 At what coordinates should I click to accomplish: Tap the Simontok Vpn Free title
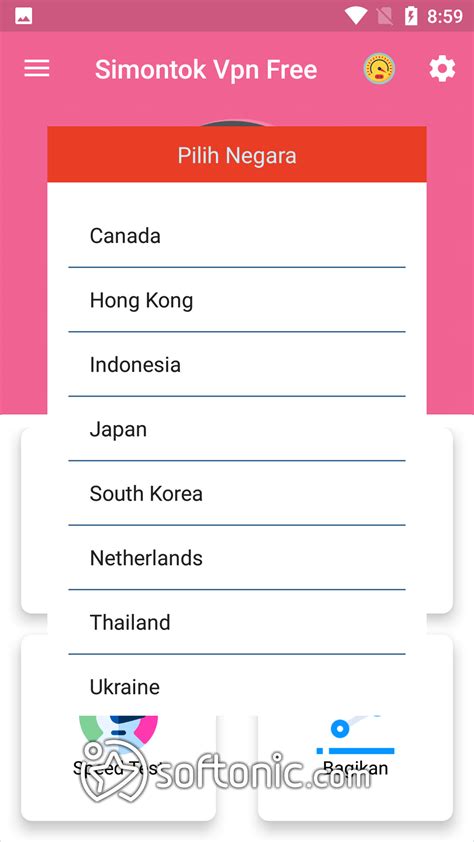point(206,69)
